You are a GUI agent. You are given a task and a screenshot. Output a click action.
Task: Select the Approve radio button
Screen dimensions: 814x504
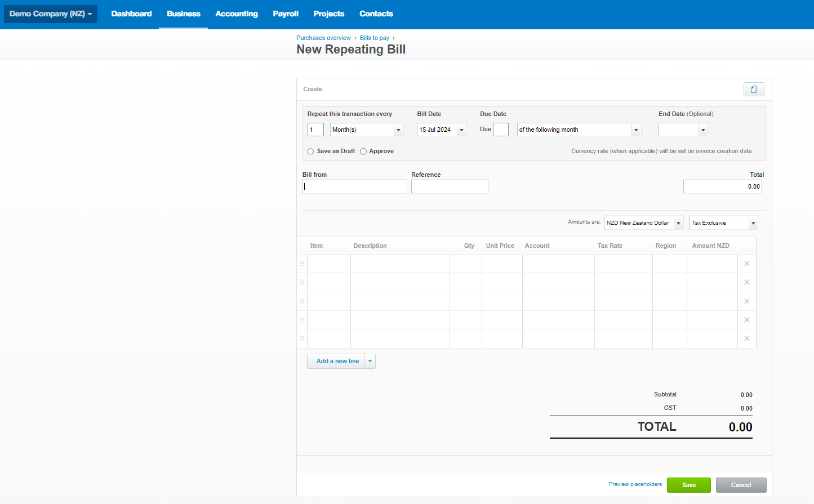click(363, 151)
